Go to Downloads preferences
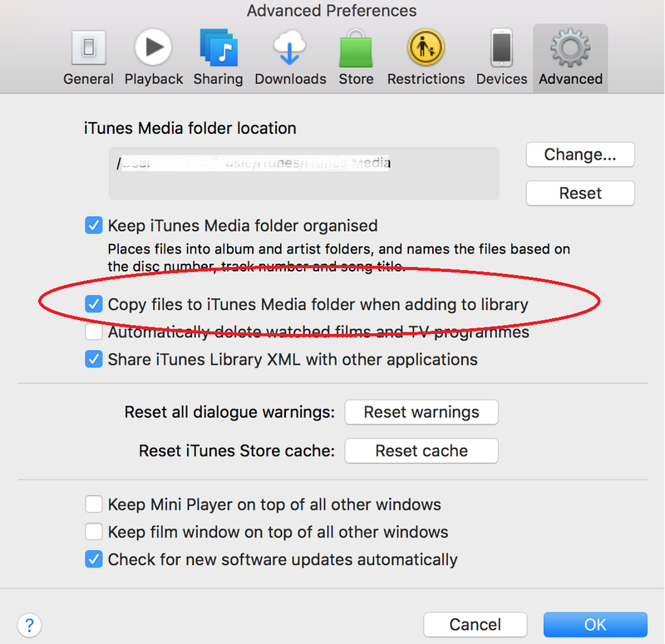 click(290, 57)
